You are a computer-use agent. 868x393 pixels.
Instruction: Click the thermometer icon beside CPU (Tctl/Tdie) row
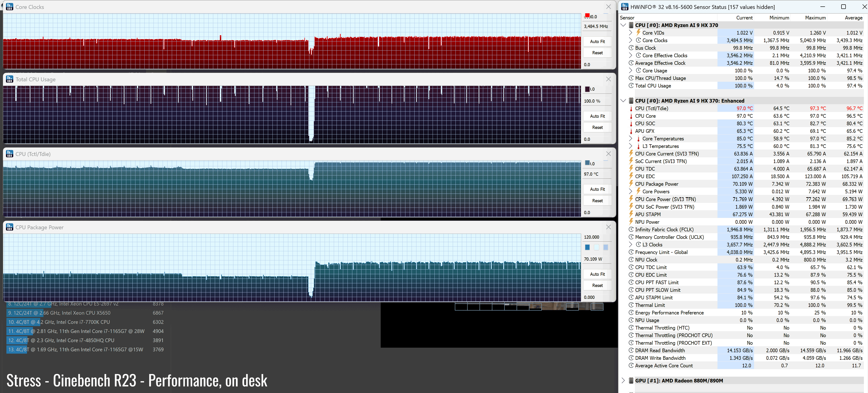click(631, 108)
